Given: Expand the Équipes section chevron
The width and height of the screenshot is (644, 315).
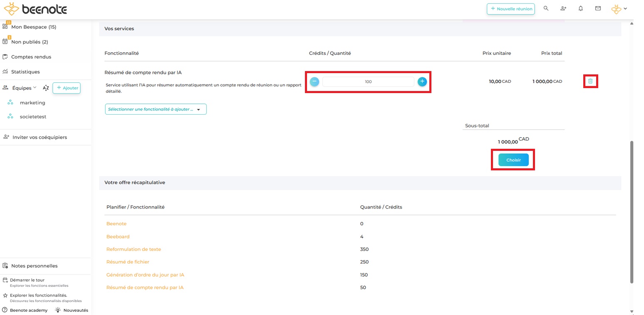Looking at the screenshot, I should coord(35,88).
